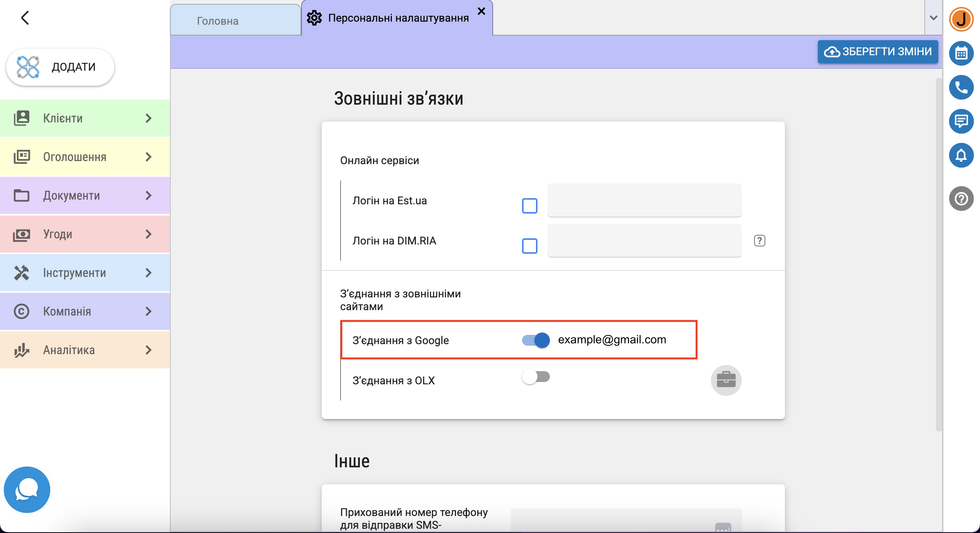Check the DIM.RIA login checkbox
This screenshot has width=980, height=533.
529,246
